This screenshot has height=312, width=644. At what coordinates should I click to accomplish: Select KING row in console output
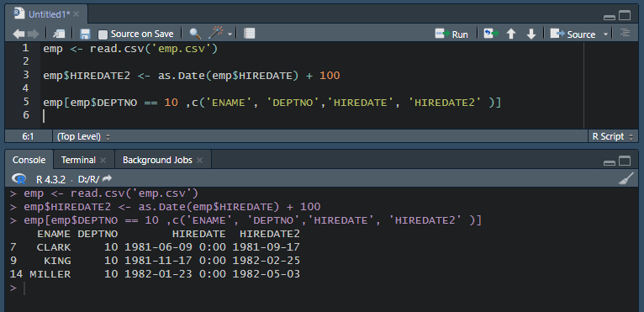click(x=156, y=261)
